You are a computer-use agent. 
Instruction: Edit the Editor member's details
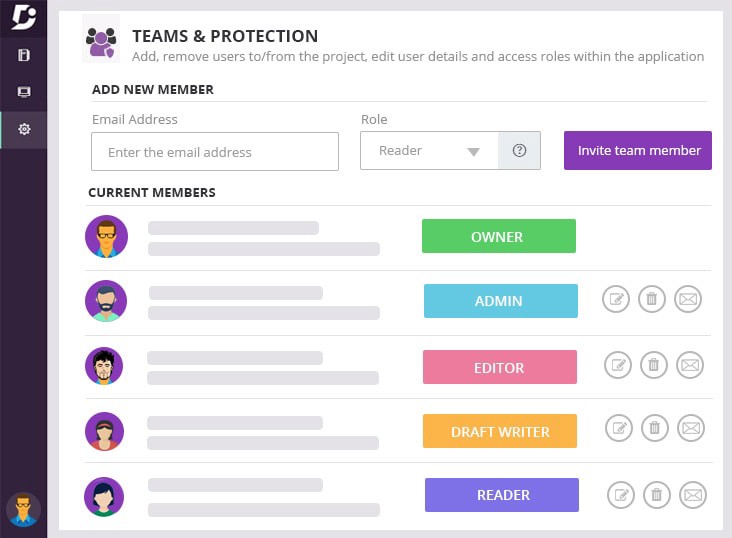tap(618, 366)
